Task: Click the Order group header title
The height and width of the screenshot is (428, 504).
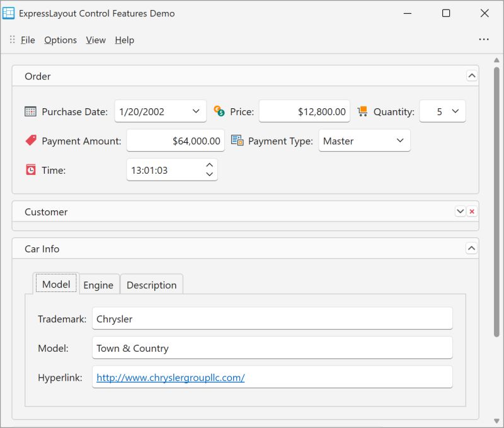Action: click(x=38, y=76)
